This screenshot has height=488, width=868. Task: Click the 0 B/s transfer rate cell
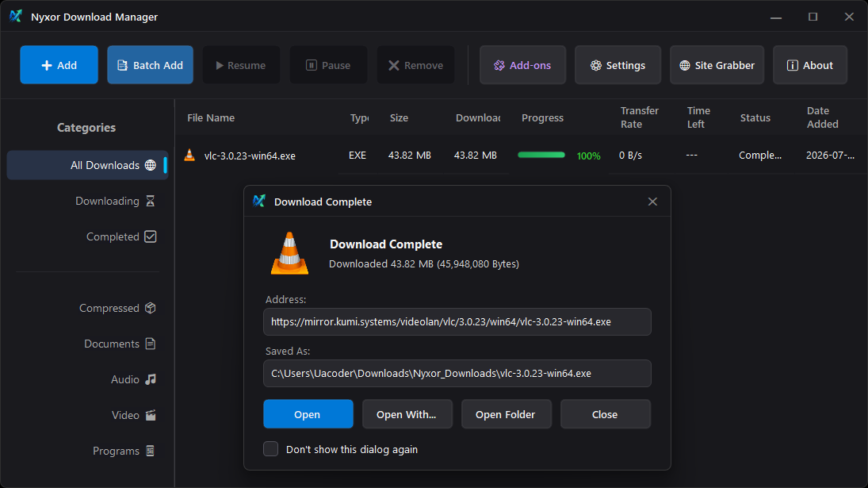click(630, 155)
